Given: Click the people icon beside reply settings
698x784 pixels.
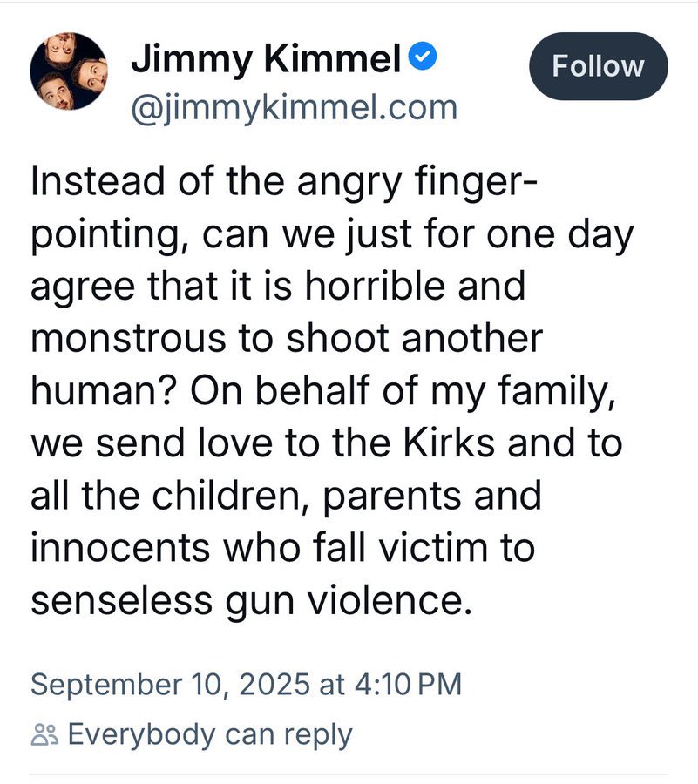Looking at the screenshot, I should pyautogui.click(x=44, y=734).
